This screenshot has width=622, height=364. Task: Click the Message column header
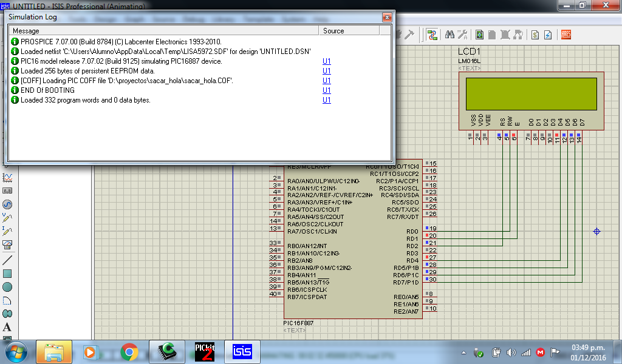[163, 31]
